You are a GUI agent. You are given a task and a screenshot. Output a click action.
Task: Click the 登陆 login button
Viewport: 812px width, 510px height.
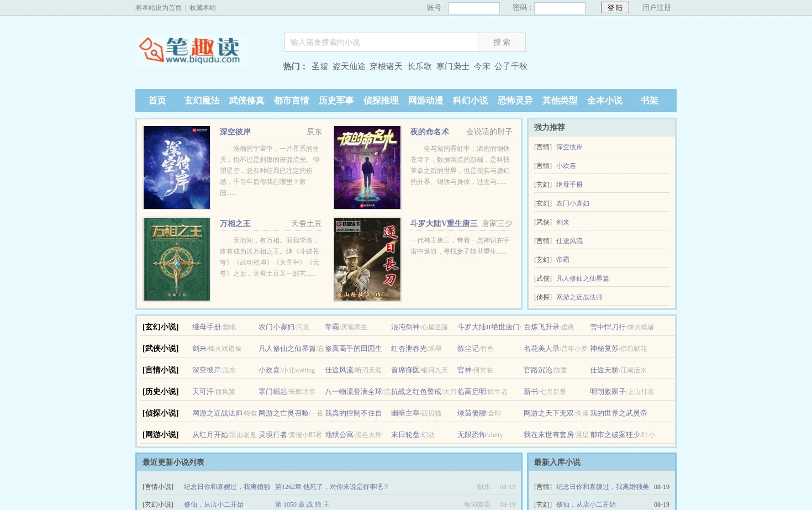coord(615,8)
